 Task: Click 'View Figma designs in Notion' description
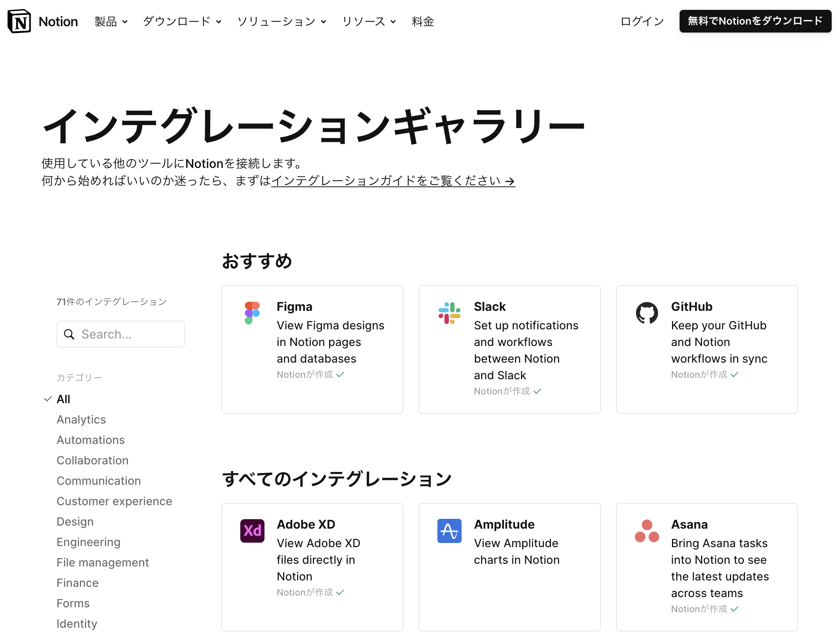click(330, 342)
